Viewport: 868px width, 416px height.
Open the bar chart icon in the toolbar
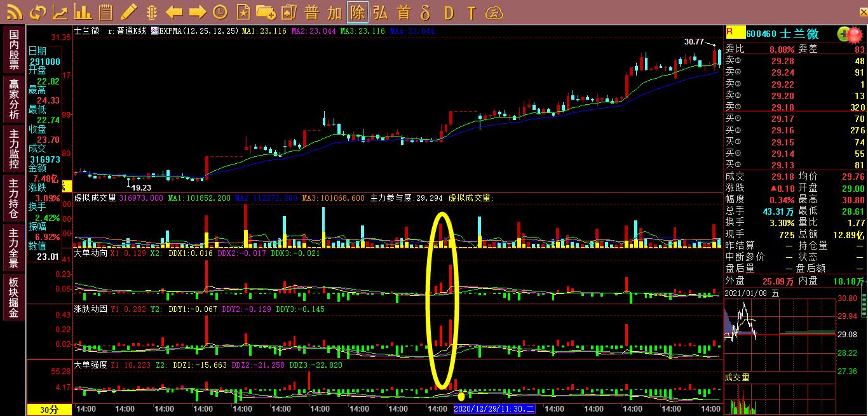(83, 11)
